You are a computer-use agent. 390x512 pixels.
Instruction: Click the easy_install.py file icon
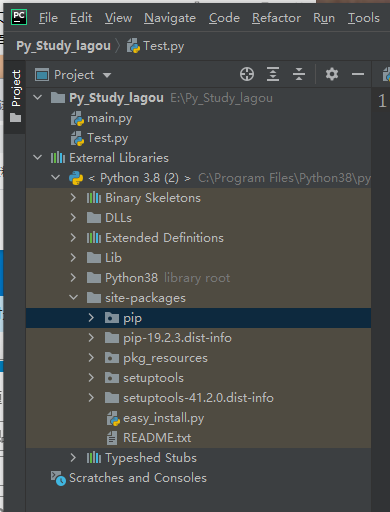coord(113,418)
